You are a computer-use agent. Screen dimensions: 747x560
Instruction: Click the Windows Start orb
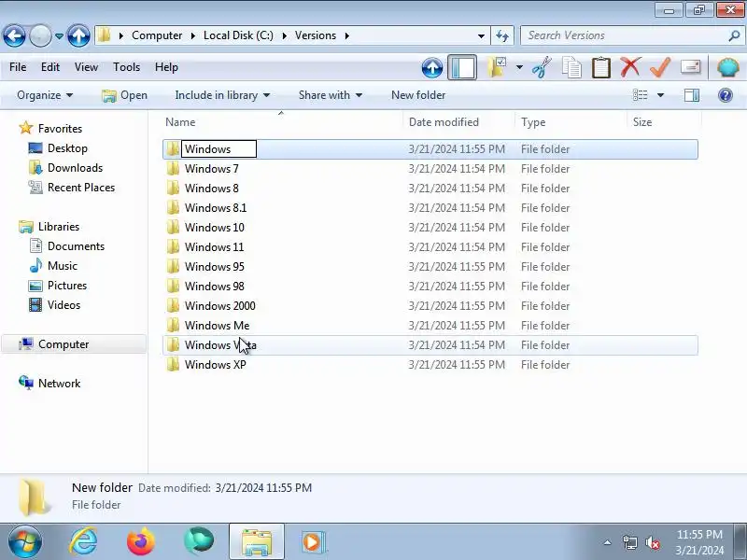[x=24, y=542]
